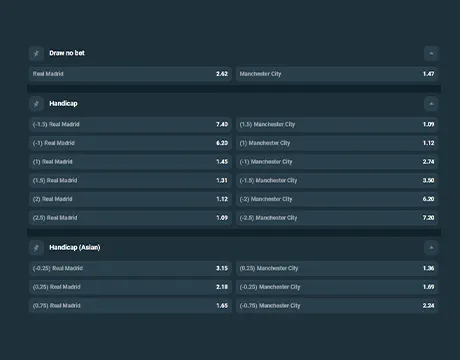
Task: Select (-1) Manchester City handicap at 2.74
Action: coord(337,162)
